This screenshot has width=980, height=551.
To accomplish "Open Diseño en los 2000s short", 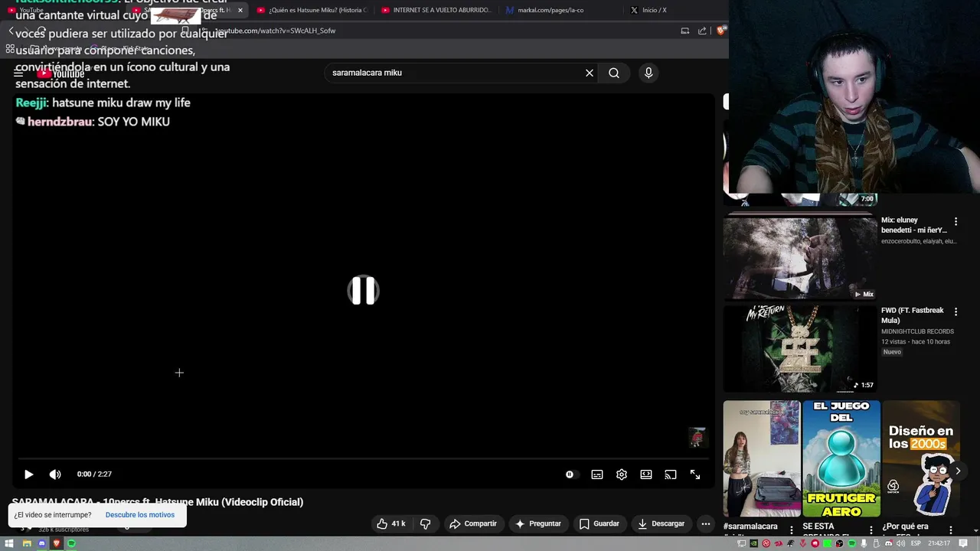I will (x=920, y=458).
